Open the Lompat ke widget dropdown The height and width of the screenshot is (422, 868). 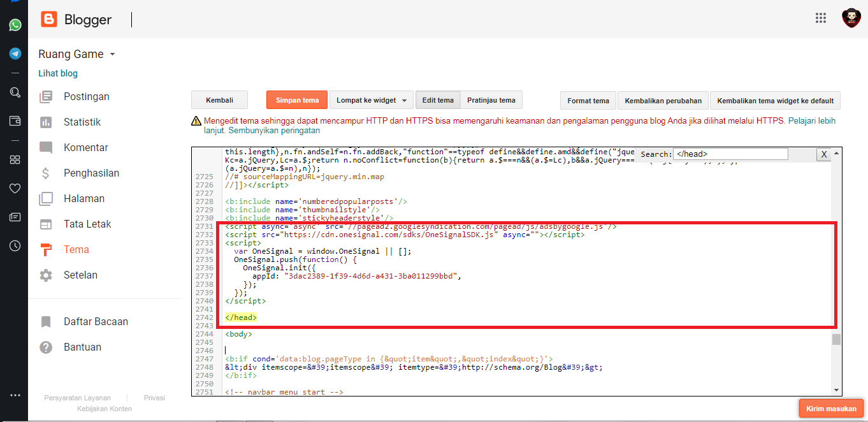coord(372,100)
